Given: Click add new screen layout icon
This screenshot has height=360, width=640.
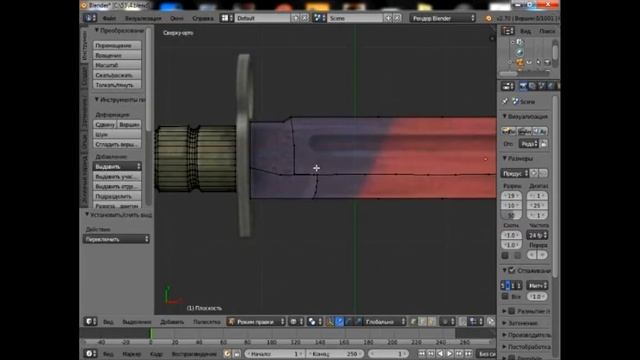Looking at the screenshot, I should point(296,18).
